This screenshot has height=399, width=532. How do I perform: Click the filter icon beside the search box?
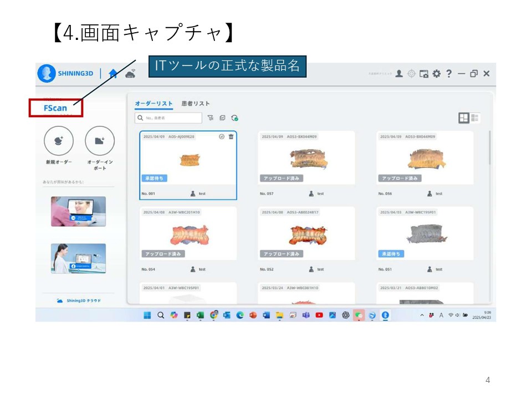[x=210, y=118]
